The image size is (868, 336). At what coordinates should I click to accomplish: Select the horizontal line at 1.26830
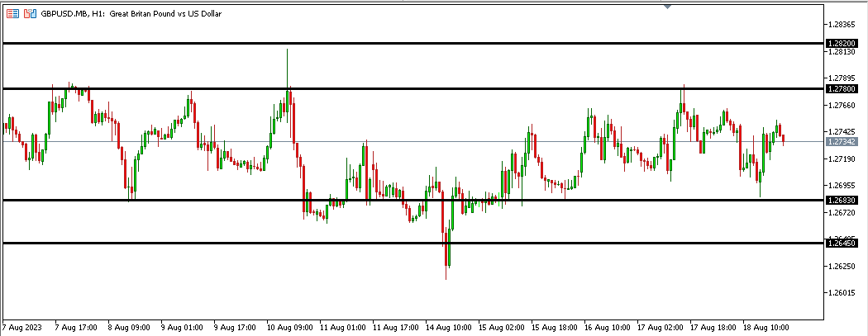413,200
